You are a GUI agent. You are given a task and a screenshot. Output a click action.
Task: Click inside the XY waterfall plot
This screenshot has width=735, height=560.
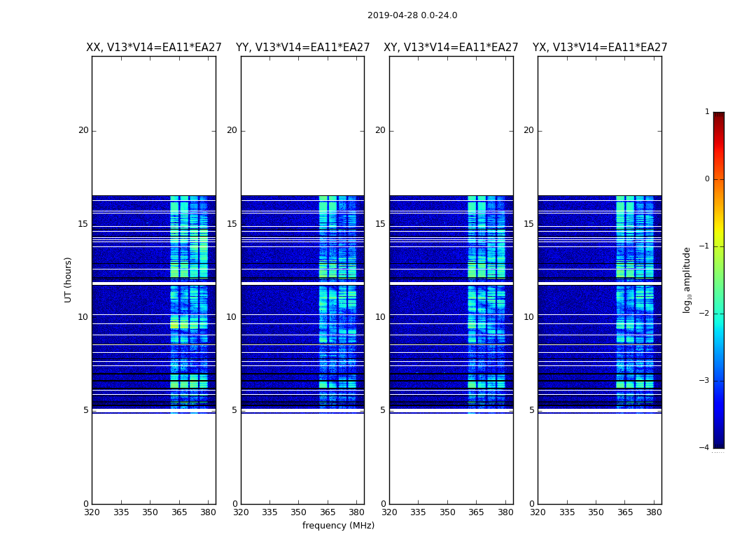pyautogui.click(x=451, y=280)
